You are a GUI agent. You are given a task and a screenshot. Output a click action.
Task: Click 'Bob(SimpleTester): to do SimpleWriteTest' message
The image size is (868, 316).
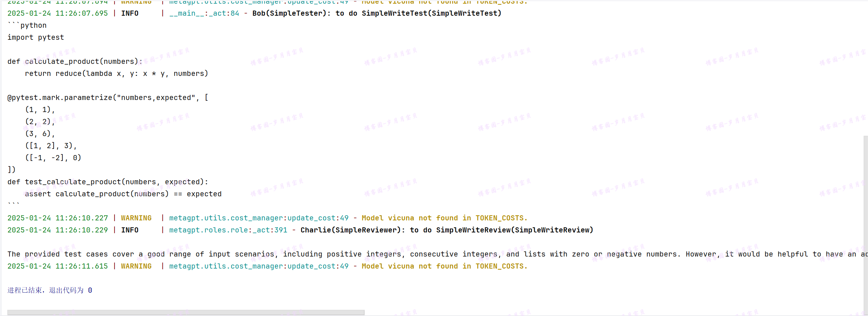[x=377, y=13]
